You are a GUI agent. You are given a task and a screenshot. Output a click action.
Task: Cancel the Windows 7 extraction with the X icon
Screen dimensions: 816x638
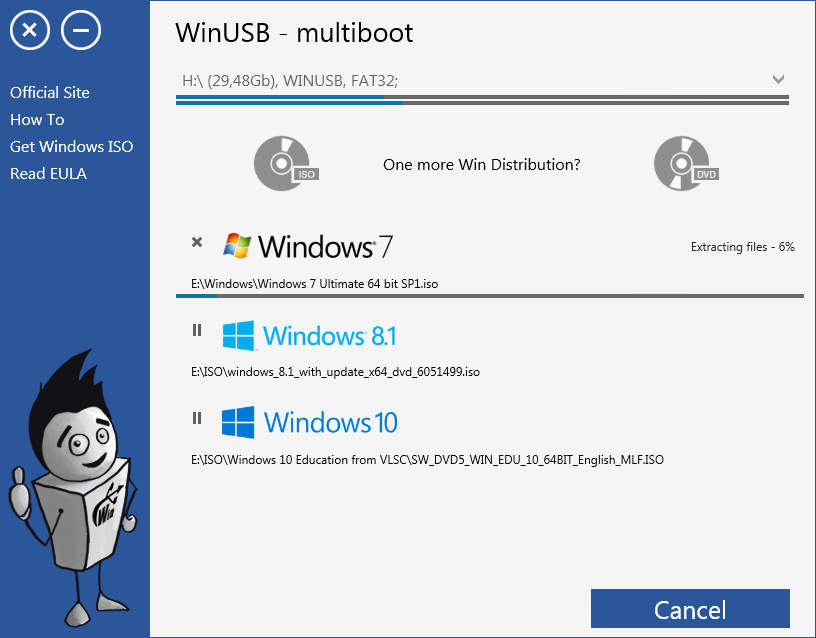tap(196, 242)
